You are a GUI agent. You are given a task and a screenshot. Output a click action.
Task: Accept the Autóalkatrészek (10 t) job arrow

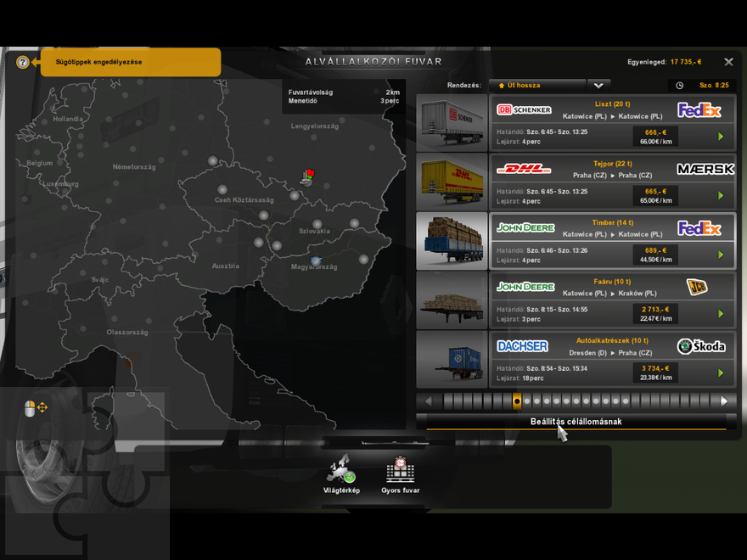pyautogui.click(x=721, y=372)
